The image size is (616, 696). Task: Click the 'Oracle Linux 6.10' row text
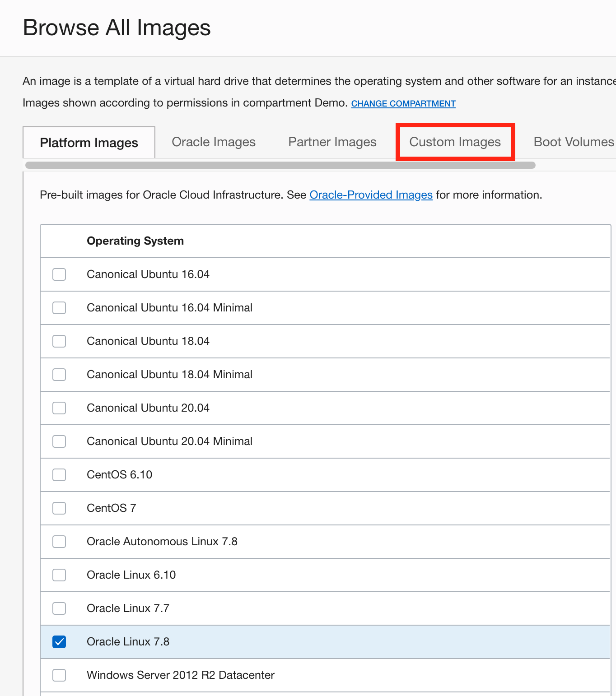click(x=131, y=575)
